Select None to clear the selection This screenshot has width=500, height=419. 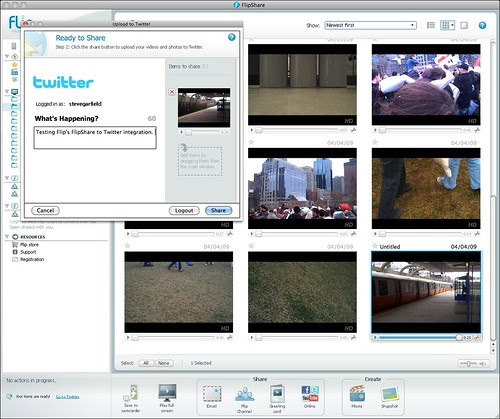(x=164, y=363)
